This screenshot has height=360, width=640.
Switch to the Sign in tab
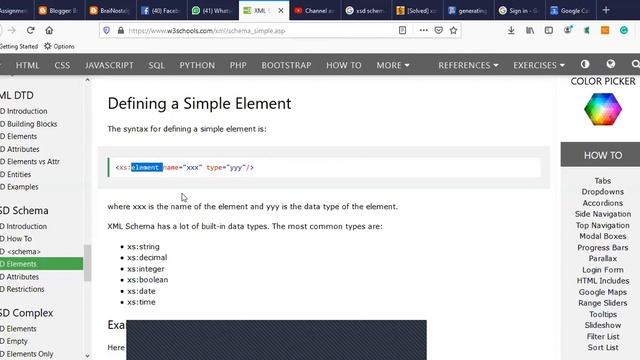click(x=519, y=11)
